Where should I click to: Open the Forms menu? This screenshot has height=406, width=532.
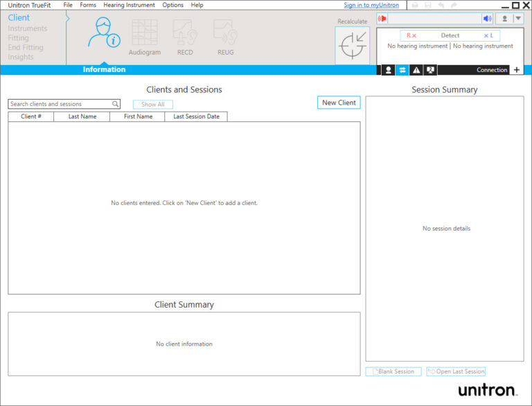88,5
